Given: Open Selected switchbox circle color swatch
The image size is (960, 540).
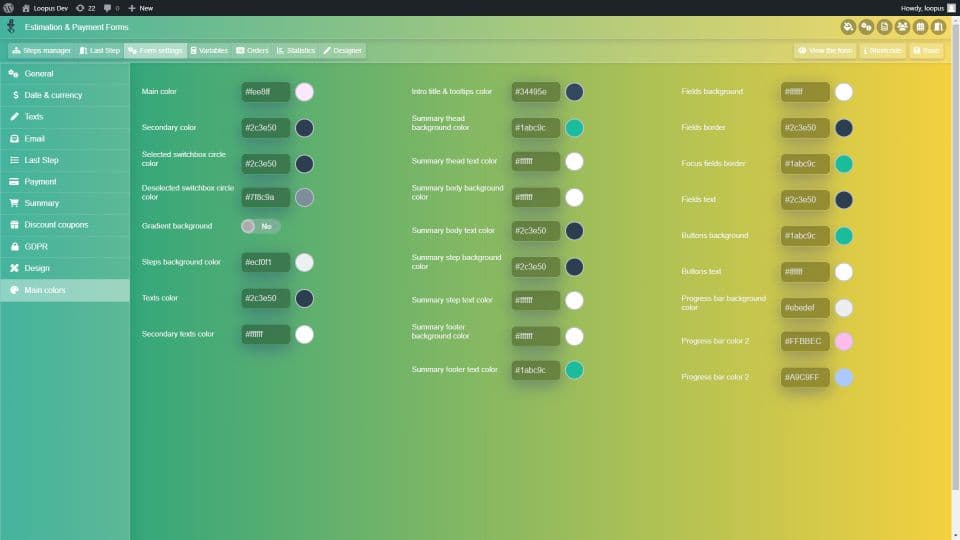Looking at the screenshot, I should click(304, 163).
